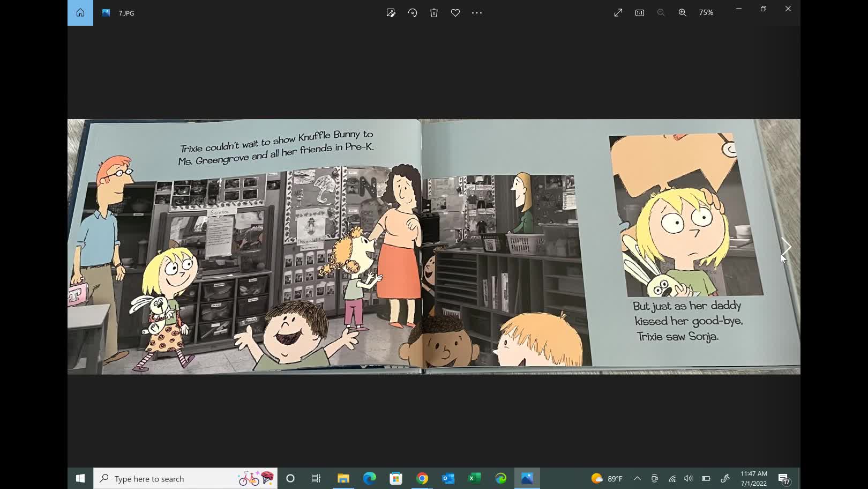Viewport: 868px width, 489px height.
Task: Expand hidden system tray icons
Action: pyautogui.click(x=637, y=478)
